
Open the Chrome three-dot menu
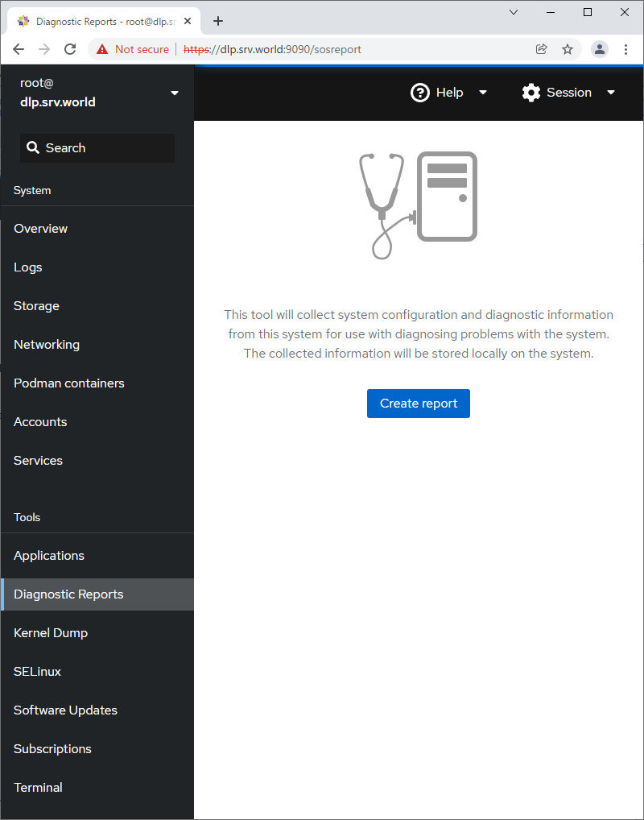coord(626,49)
